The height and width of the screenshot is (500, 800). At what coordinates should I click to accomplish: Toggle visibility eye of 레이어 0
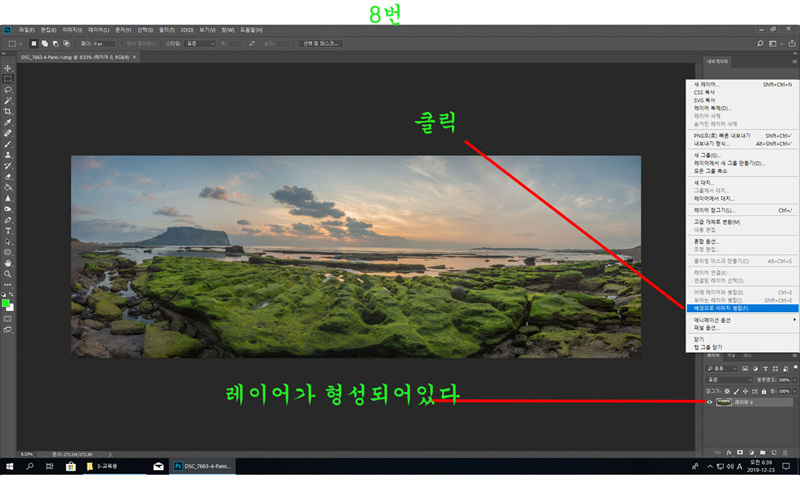[709, 402]
